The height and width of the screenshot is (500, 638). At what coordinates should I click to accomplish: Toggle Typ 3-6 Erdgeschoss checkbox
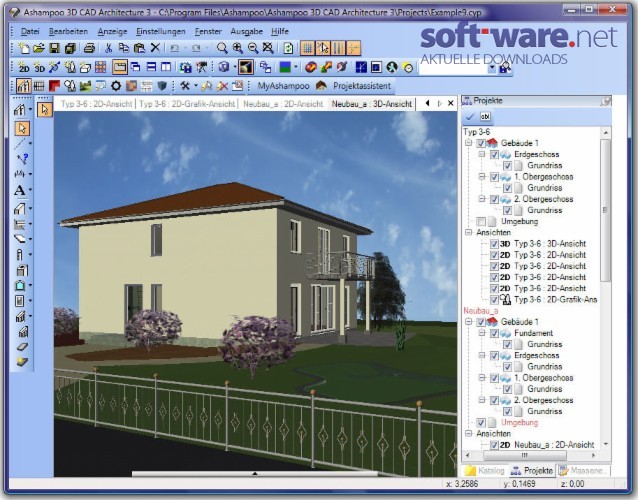click(494, 155)
